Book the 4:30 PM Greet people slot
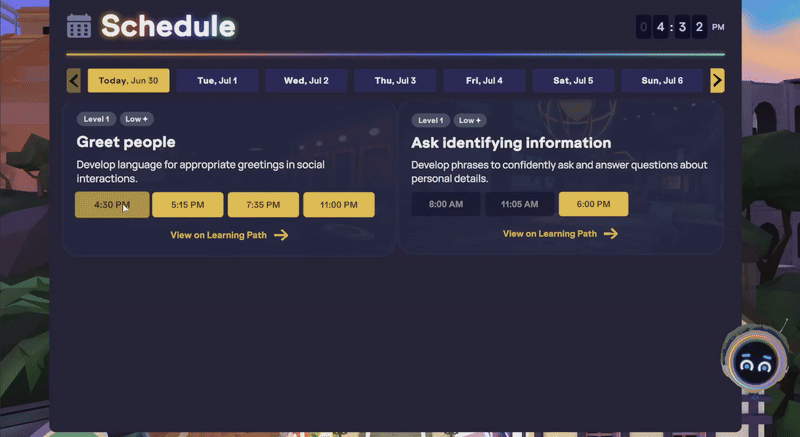 click(112, 205)
